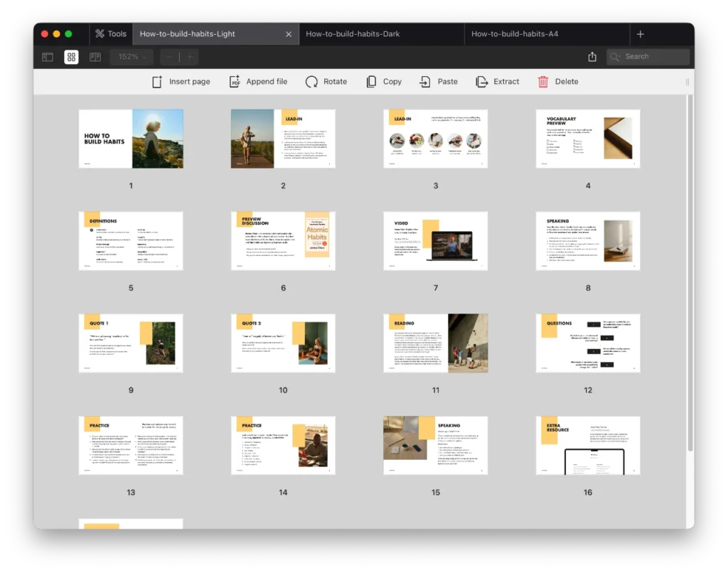Extract pages with the Extract tool
This screenshot has width=728, height=573.
[498, 81]
